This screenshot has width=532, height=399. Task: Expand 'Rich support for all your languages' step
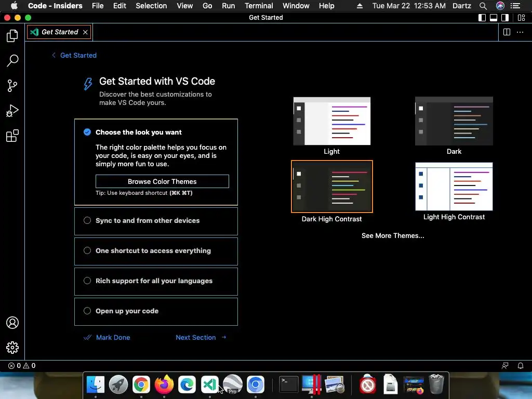[x=156, y=282]
